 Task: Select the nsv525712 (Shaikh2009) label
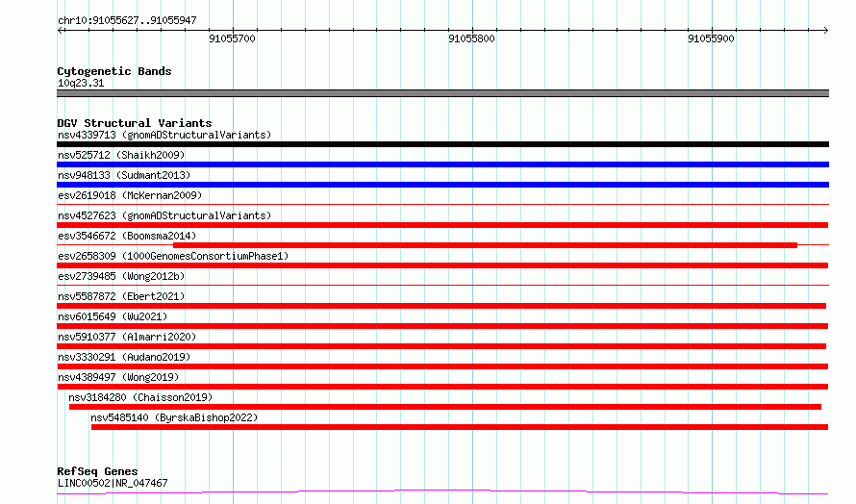[121, 155]
